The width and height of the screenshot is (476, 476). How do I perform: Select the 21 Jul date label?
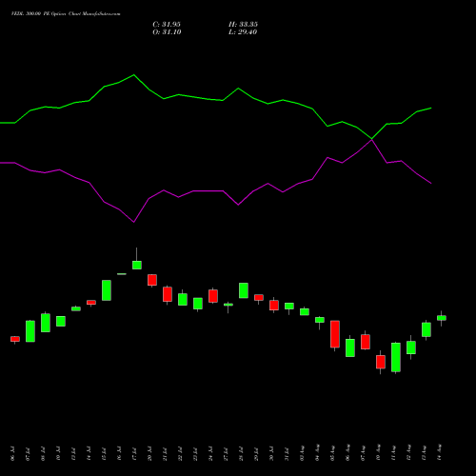coord(165,453)
